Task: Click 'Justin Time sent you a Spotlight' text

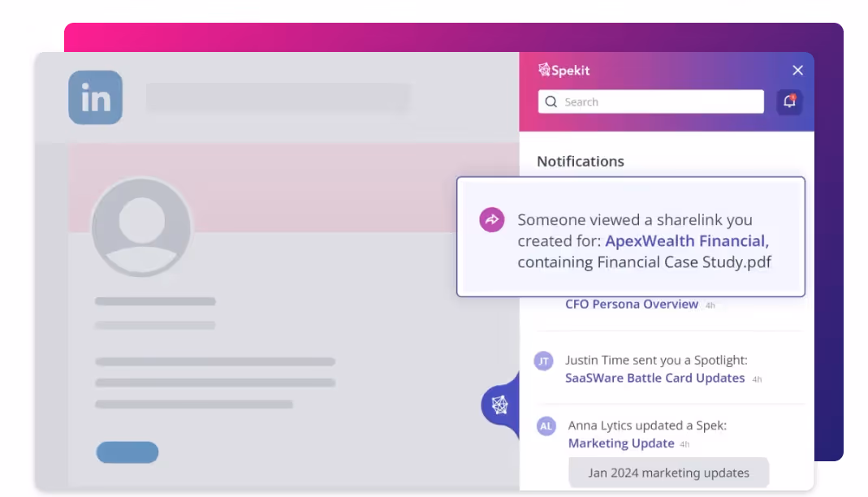Action: [x=656, y=361]
